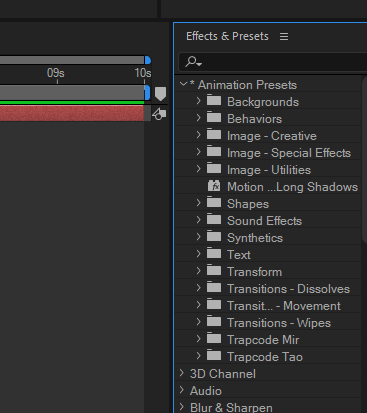The width and height of the screenshot is (367, 413).
Task: Expand the Shapes preset folder
Action: tap(199, 203)
